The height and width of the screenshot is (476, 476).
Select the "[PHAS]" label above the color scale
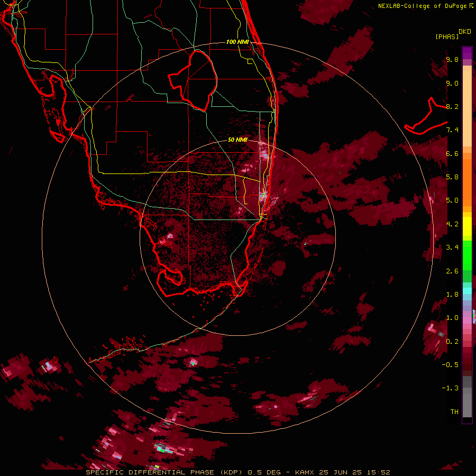pyautogui.click(x=447, y=37)
